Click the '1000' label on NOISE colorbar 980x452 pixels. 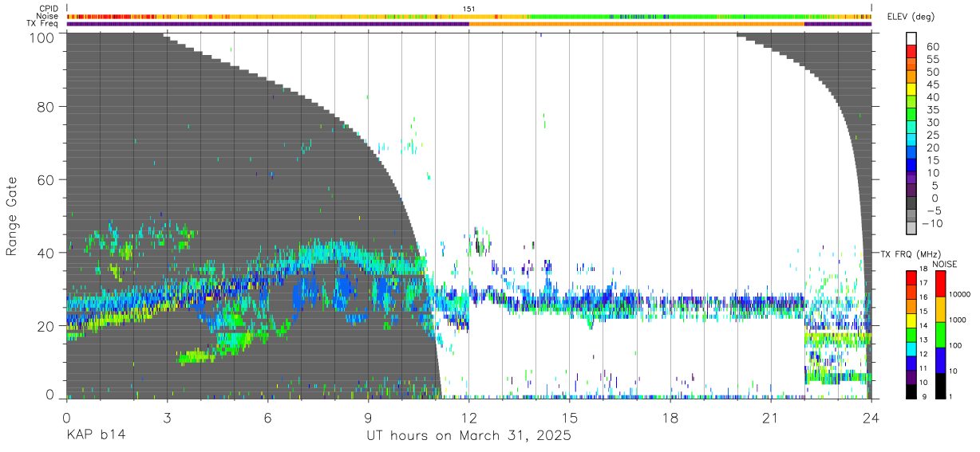pos(957,321)
